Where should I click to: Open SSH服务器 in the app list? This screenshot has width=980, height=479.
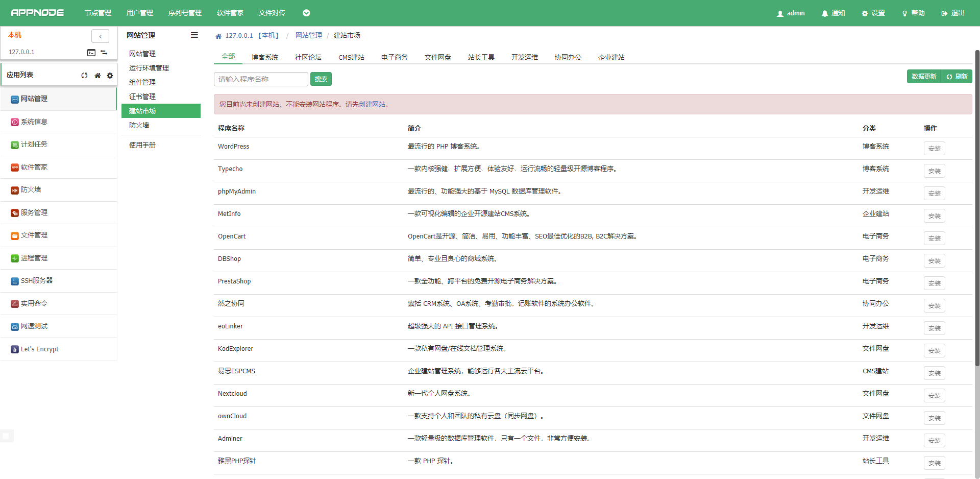(x=36, y=281)
